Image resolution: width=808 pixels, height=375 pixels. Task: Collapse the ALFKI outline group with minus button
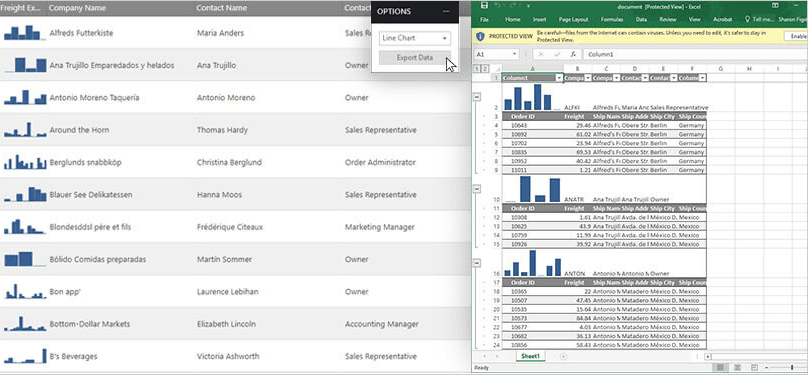[x=477, y=97]
